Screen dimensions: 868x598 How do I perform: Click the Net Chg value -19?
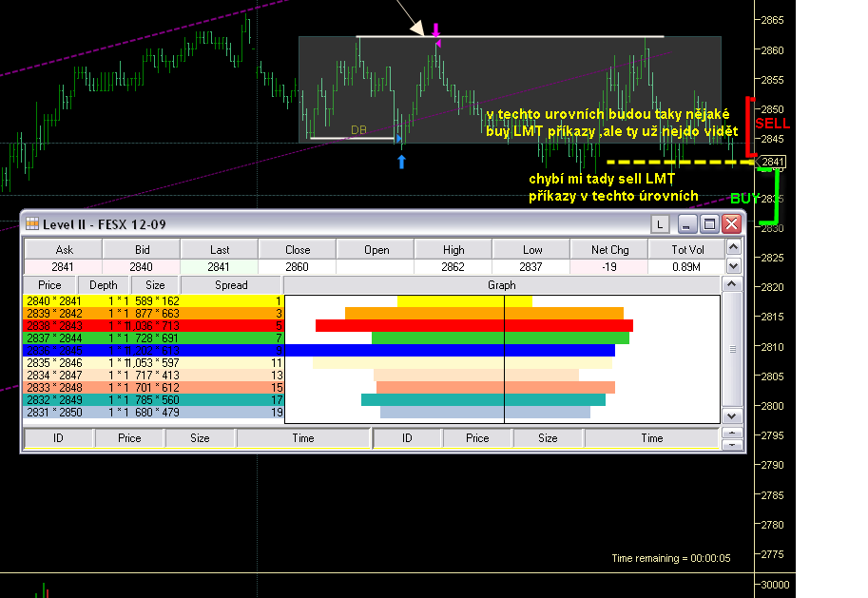tap(609, 267)
